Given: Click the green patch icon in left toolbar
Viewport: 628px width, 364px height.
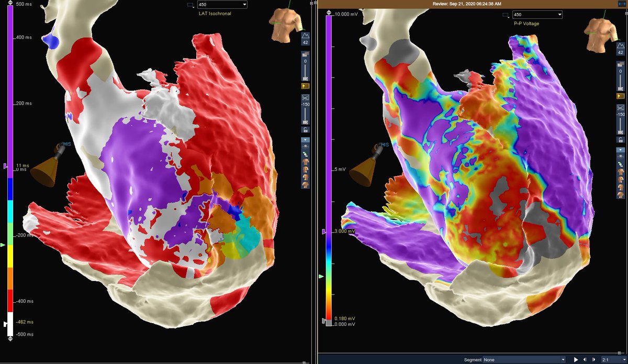Looking at the screenshot, I should pos(305,154).
